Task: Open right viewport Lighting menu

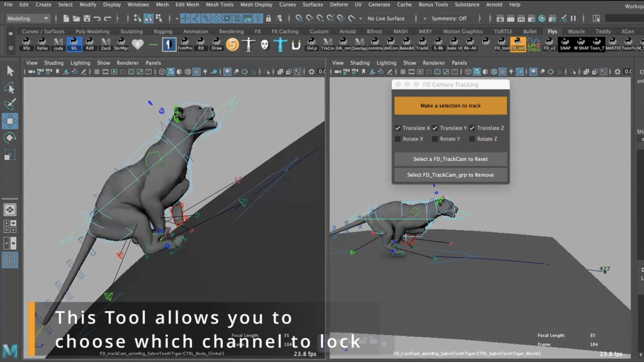Action: coord(386,63)
